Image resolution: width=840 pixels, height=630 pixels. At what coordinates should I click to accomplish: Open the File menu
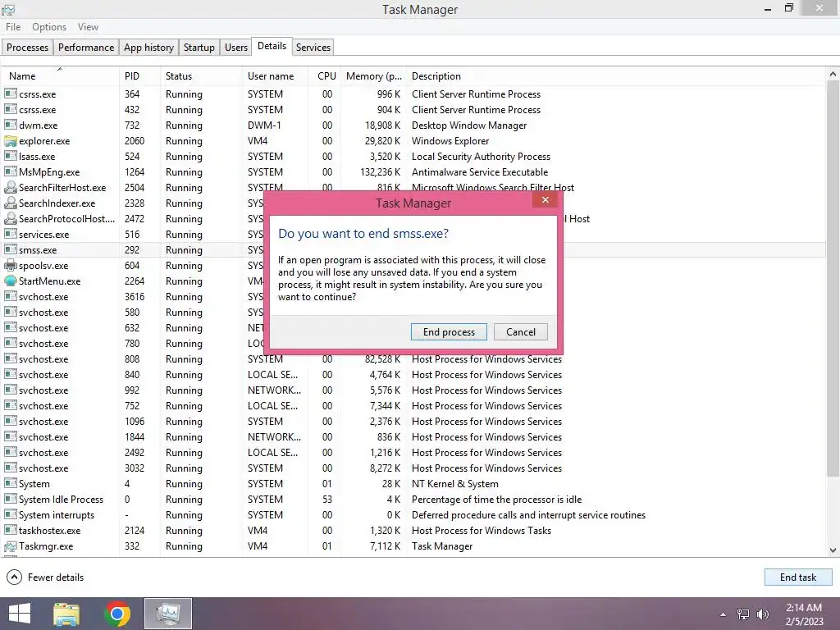(13, 27)
